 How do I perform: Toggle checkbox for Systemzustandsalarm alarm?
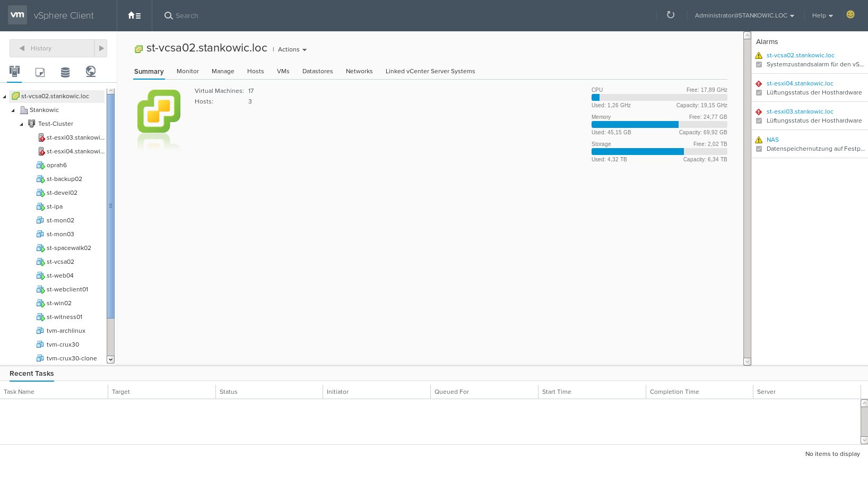tap(759, 65)
